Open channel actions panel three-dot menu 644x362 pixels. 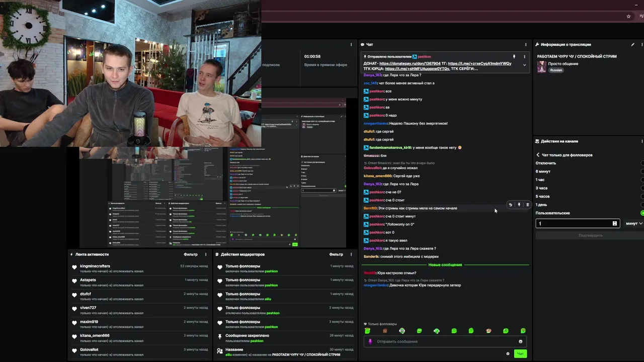(x=642, y=141)
